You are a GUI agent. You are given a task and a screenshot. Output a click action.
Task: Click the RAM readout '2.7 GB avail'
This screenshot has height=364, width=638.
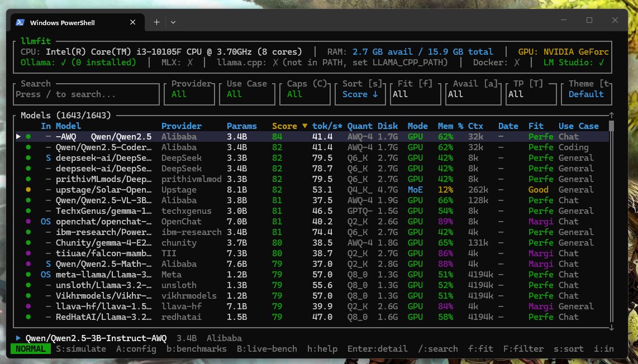coord(382,52)
